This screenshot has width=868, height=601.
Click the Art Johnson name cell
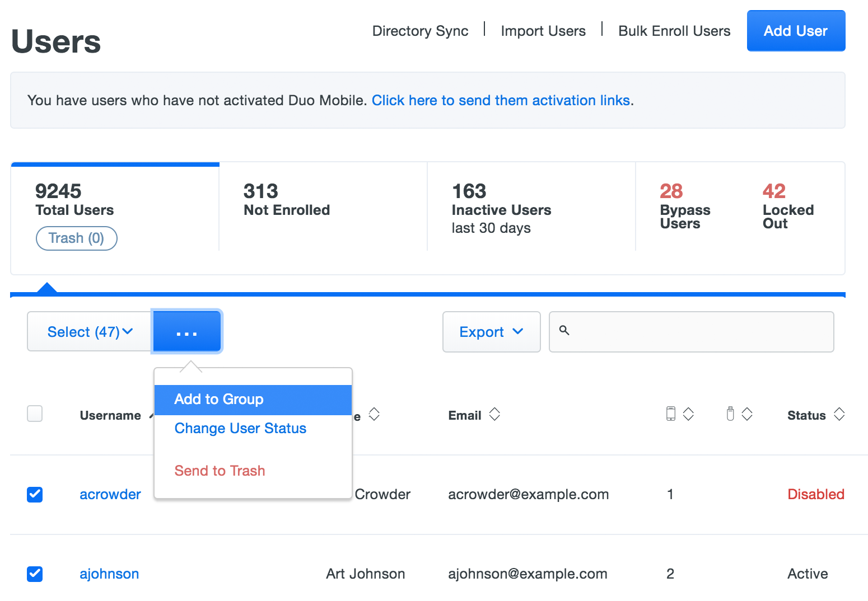pyautogui.click(x=366, y=574)
